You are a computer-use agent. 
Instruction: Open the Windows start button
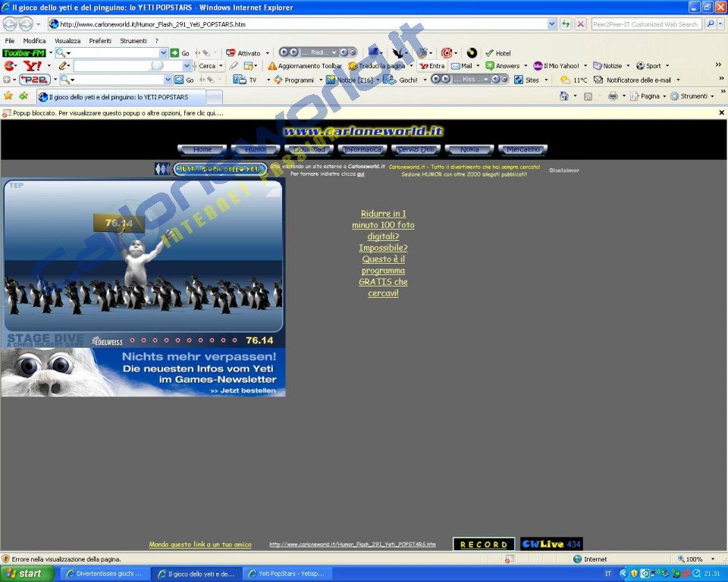(x=27, y=574)
